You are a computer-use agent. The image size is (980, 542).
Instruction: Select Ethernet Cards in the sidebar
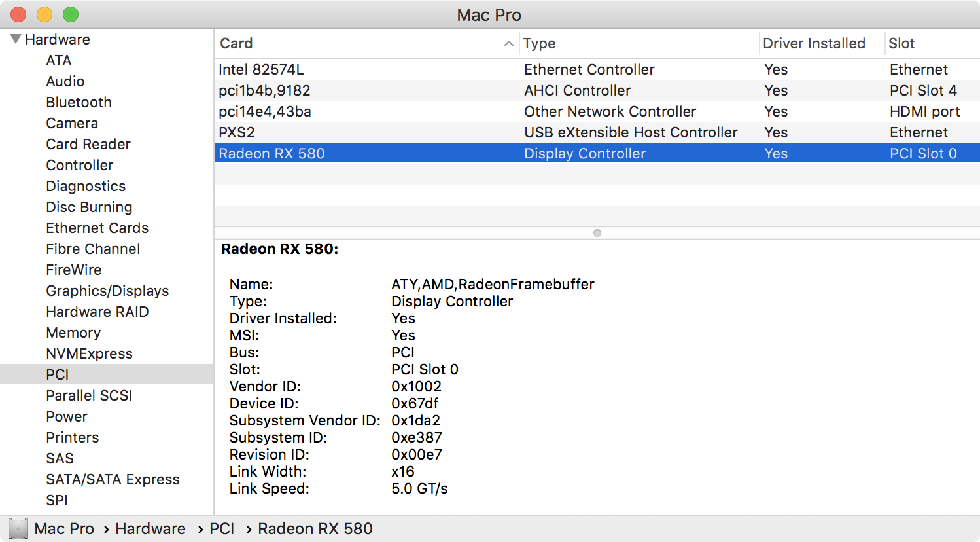pyautogui.click(x=97, y=228)
